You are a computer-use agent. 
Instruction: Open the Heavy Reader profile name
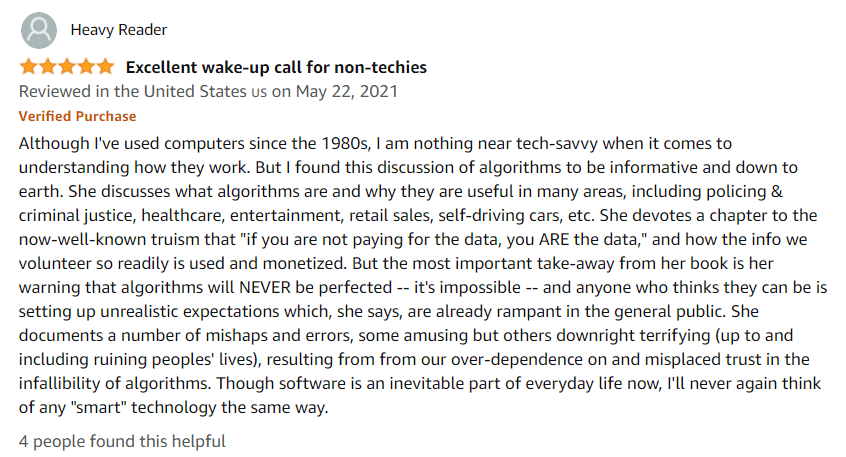point(119,30)
